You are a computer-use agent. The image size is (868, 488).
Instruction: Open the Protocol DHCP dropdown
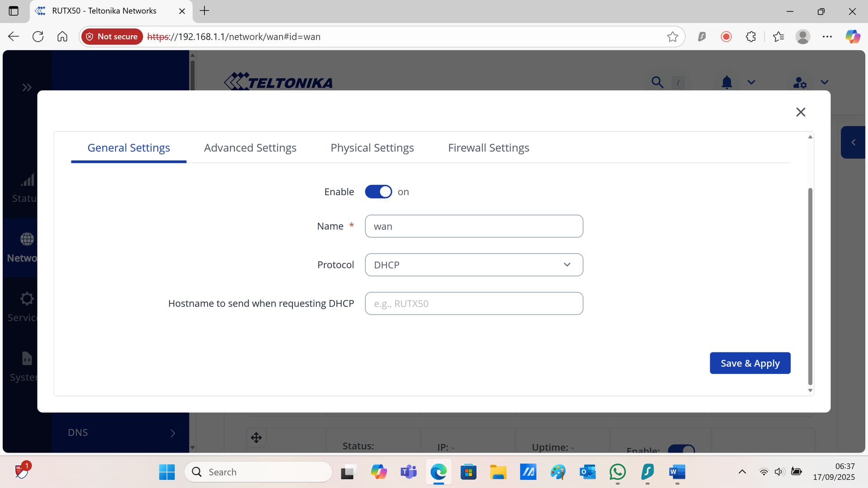[x=474, y=265]
